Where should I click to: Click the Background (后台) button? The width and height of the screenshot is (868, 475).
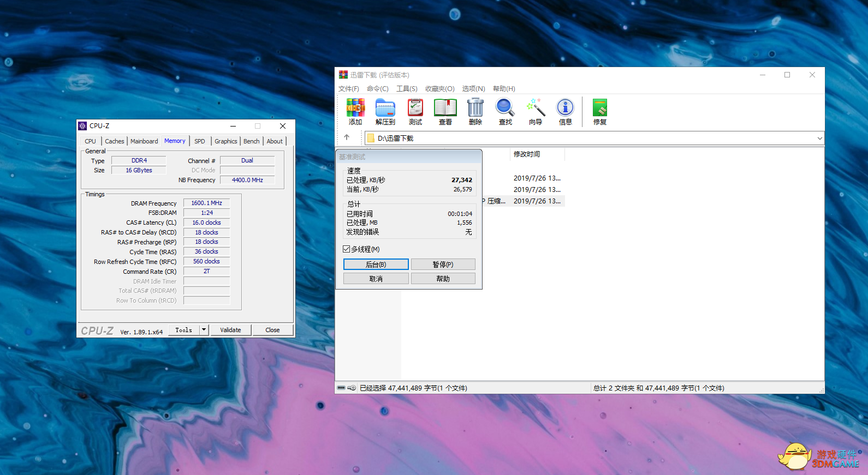click(x=376, y=264)
